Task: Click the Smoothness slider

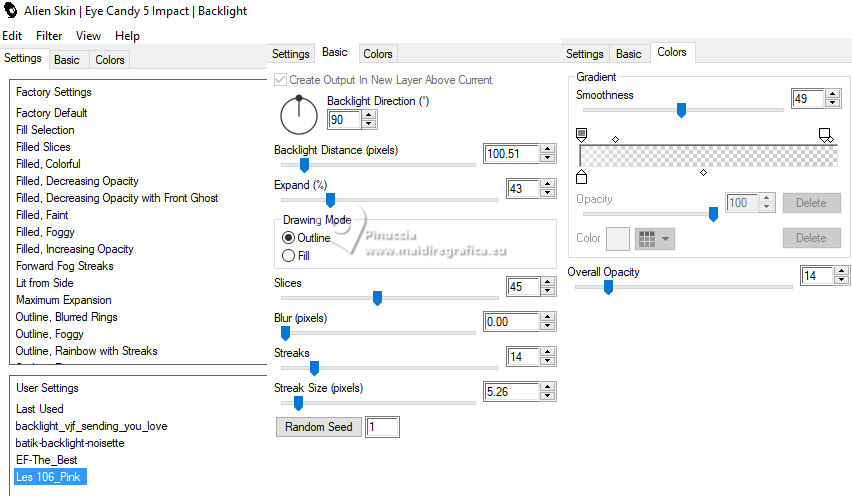Action: [681, 110]
